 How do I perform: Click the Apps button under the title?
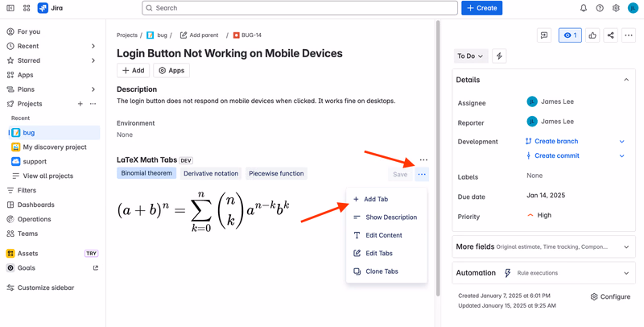click(171, 70)
